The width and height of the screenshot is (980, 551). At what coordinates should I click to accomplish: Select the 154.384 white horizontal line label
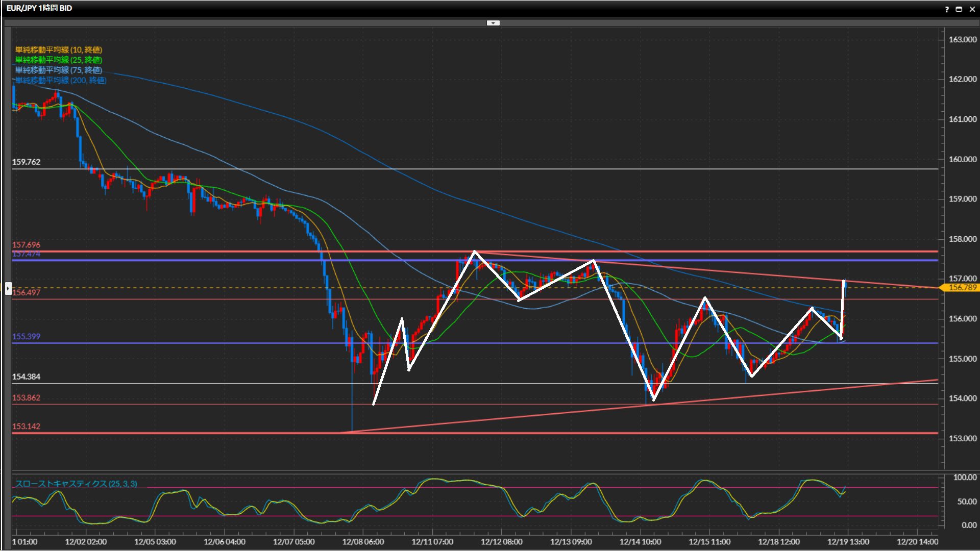(26, 377)
